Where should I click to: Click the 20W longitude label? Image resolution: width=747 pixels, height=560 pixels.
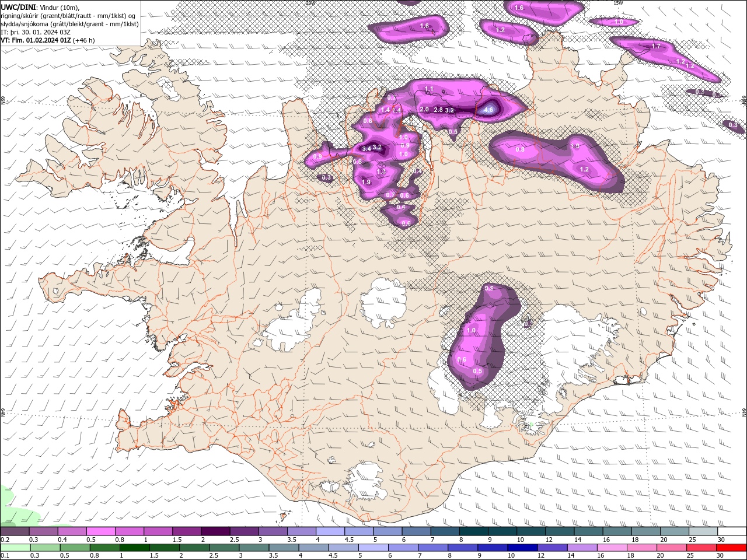coord(310,2)
